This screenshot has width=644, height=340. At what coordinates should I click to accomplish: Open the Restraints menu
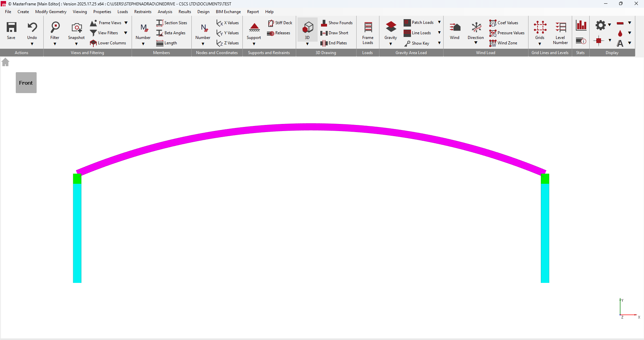[143, 12]
